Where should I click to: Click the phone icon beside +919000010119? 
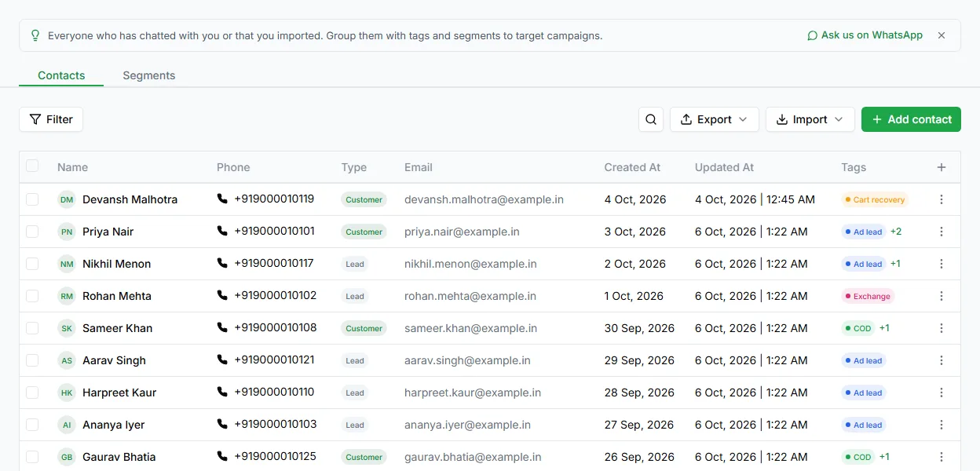222,199
